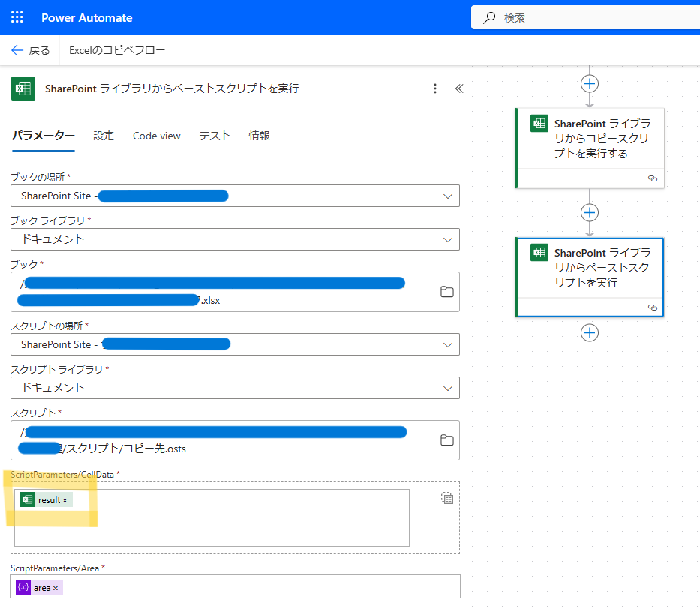Open the three-dot more options menu

coord(435,88)
